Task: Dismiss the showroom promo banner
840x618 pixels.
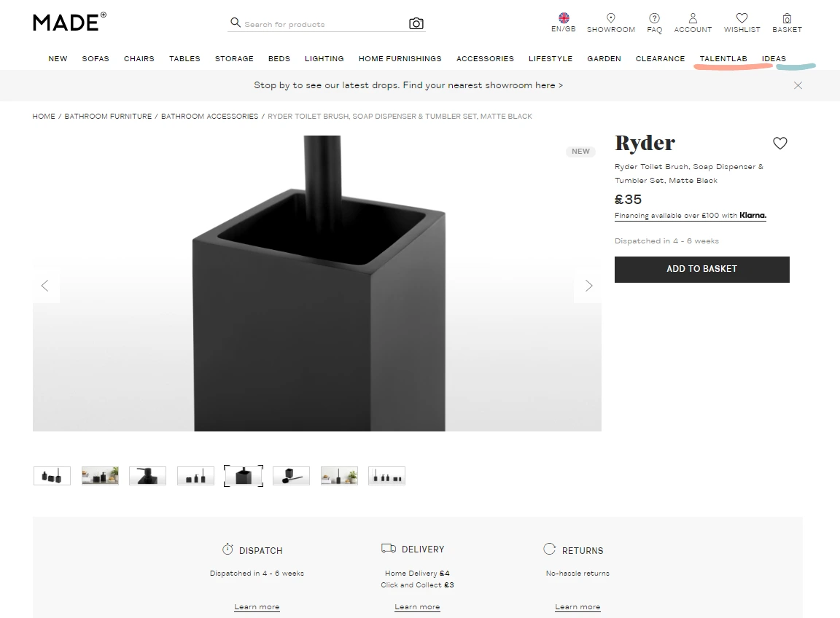Action: point(798,85)
